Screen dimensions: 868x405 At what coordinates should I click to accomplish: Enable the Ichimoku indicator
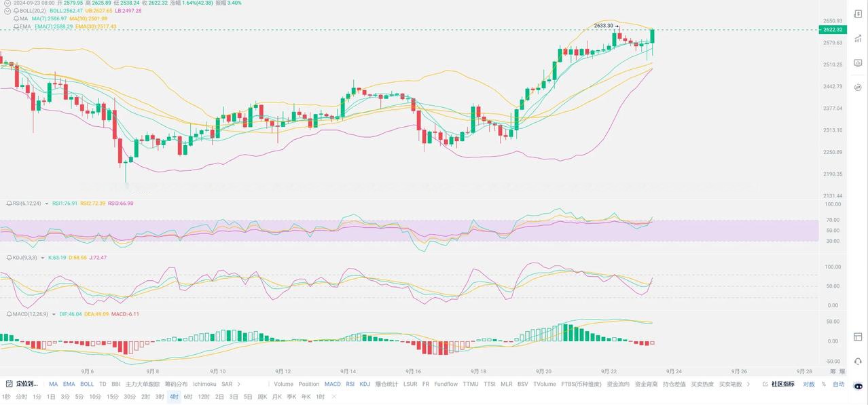204,384
